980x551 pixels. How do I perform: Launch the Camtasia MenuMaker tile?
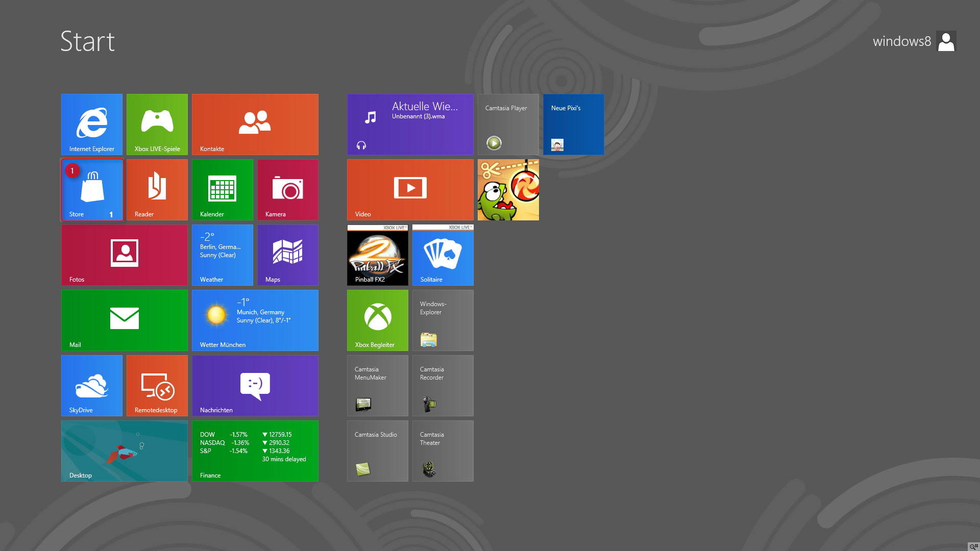point(378,386)
